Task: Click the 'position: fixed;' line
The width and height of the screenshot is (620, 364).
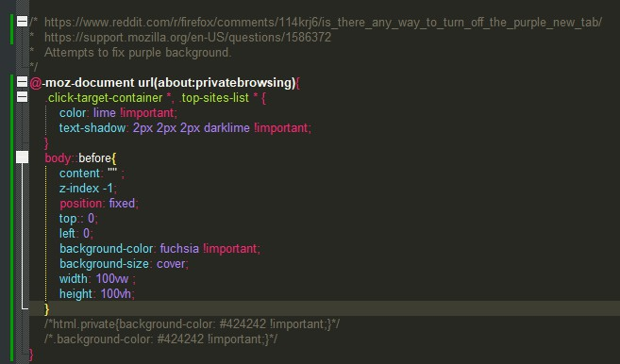Action: click(99, 203)
